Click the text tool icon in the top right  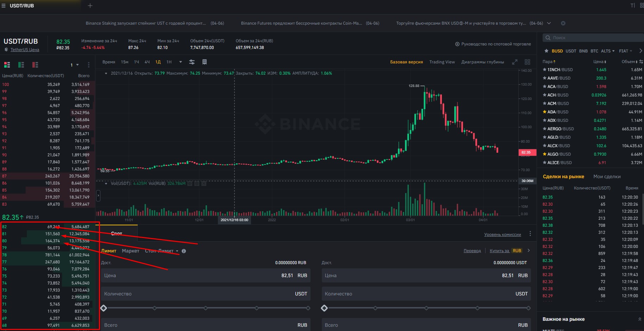(632, 6)
